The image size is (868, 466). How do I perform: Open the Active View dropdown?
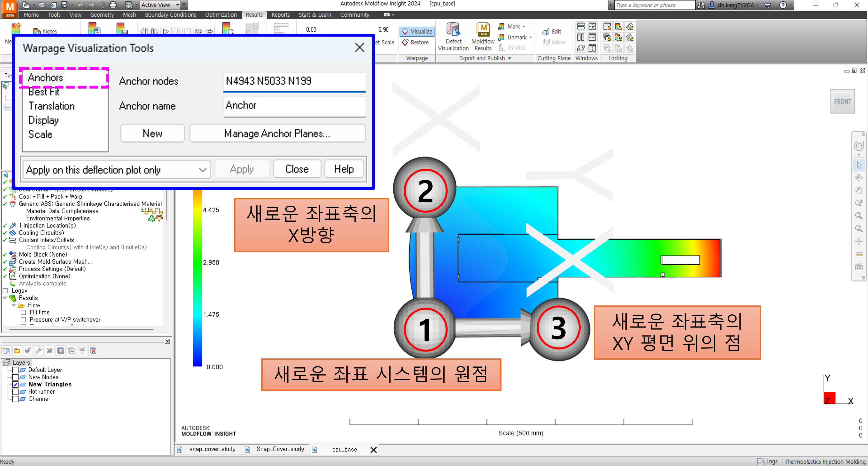(x=160, y=5)
